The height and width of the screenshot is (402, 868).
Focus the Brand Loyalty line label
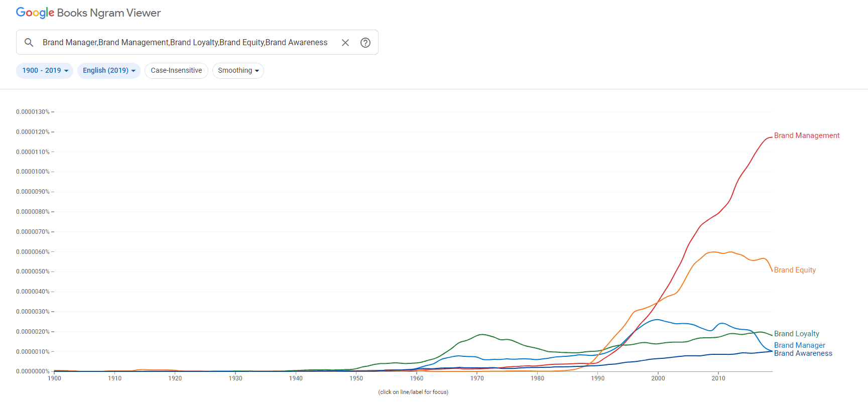click(x=797, y=334)
